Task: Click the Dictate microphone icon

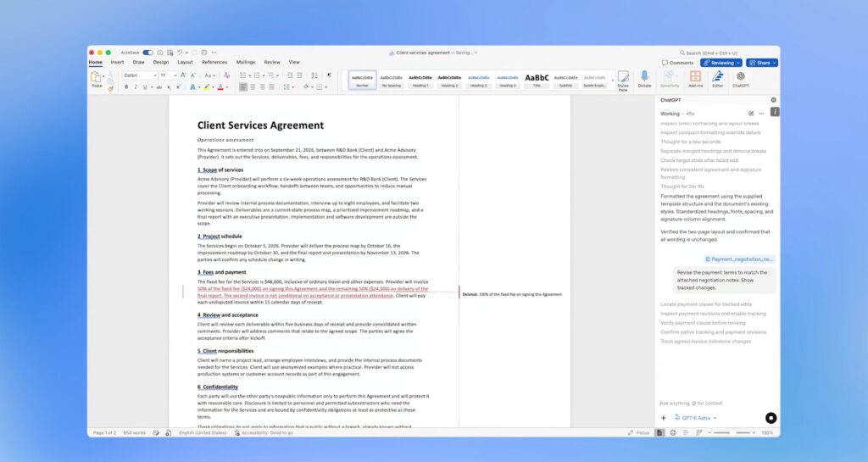Action: point(644,78)
